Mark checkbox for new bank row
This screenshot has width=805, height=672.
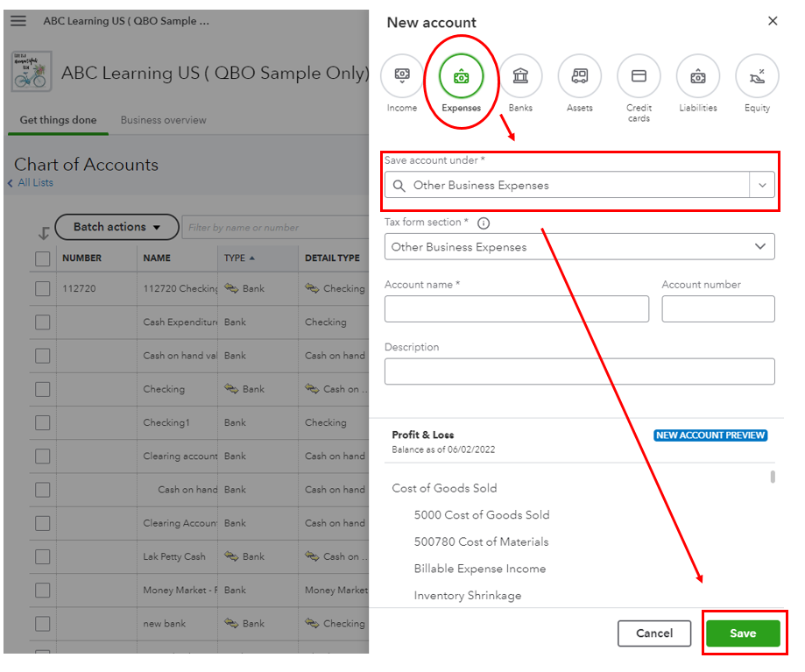tap(43, 624)
